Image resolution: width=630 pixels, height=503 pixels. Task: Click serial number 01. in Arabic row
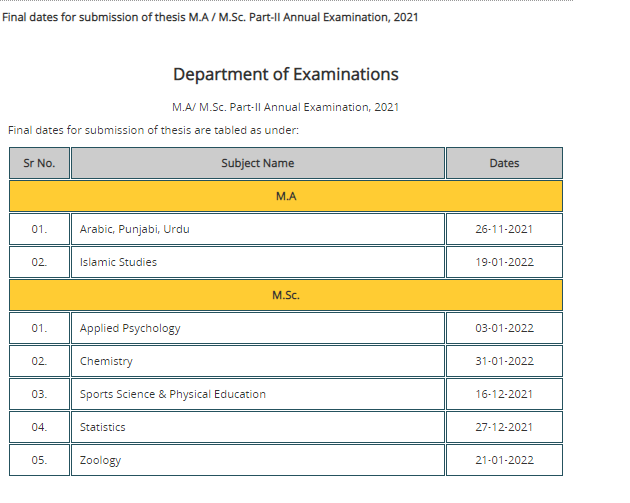pyautogui.click(x=39, y=229)
